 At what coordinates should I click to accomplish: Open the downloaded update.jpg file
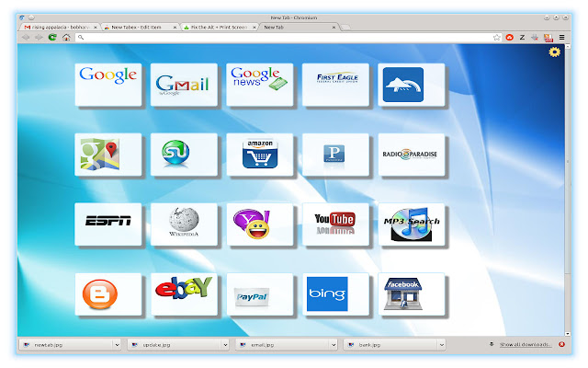point(175,344)
